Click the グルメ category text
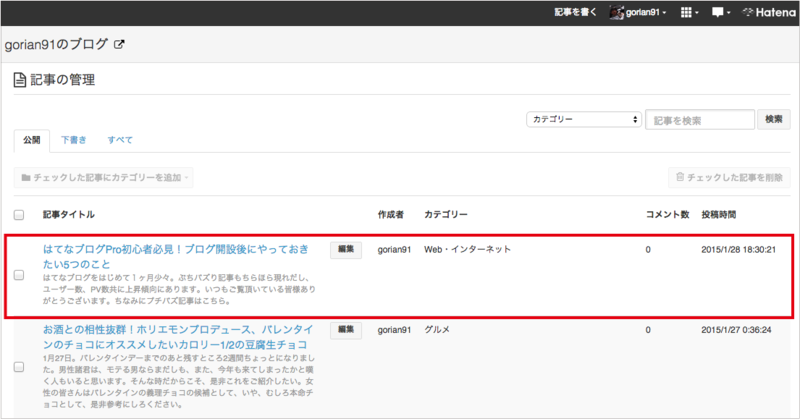 tap(437, 330)
